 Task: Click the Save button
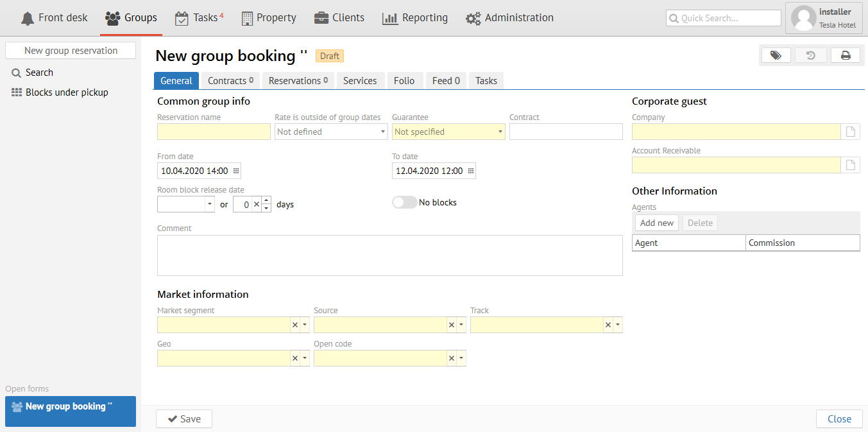coord(184,419)
